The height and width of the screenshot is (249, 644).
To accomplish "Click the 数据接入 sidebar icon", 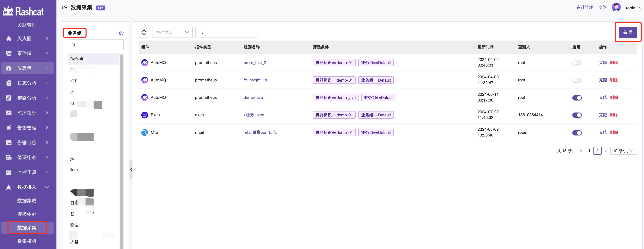I will [9, 187].
